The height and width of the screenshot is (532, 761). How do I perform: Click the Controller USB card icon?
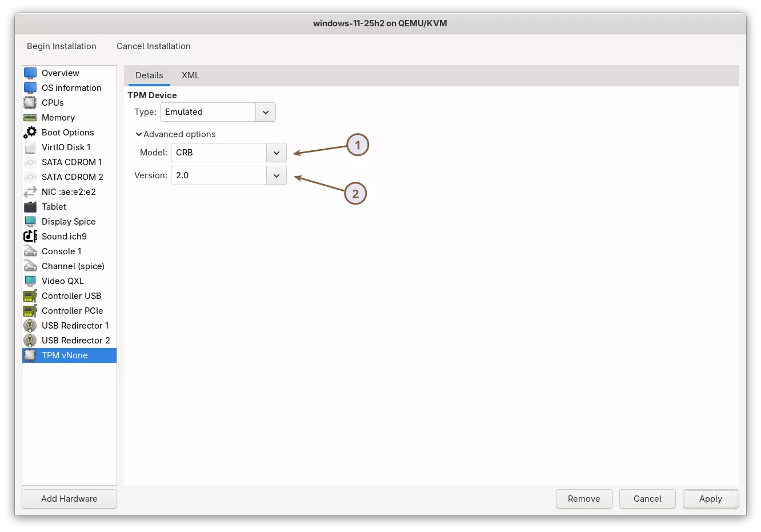(x=30, y=296)
